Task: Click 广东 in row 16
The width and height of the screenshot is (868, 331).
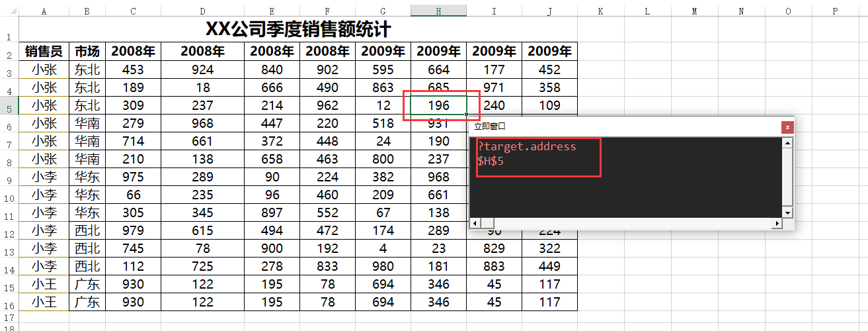Action: coord(87,302)
